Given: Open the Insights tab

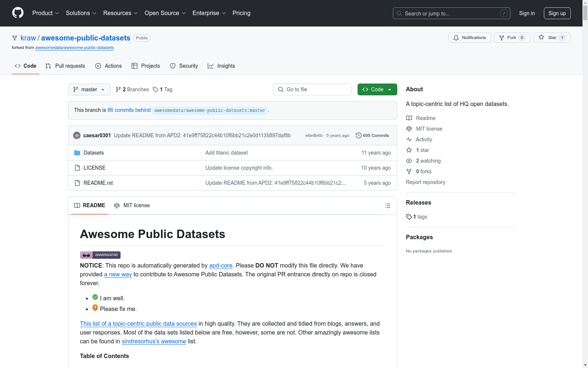Looking at the screenshot, I should [221, 66].
